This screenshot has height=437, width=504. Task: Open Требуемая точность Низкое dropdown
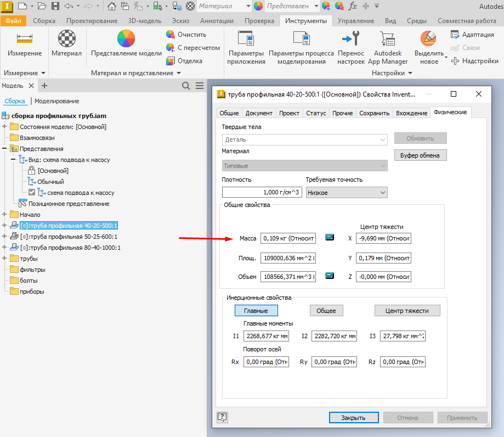[347, 193]
